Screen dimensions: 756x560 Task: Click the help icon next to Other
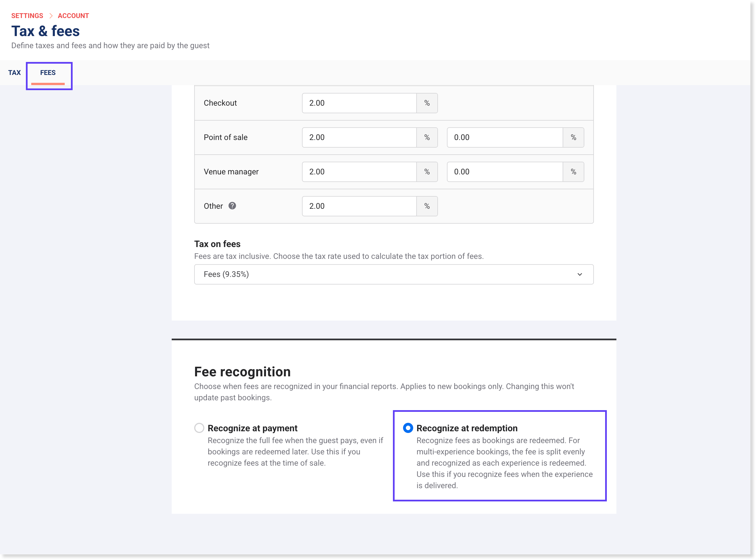pos(232,206)
